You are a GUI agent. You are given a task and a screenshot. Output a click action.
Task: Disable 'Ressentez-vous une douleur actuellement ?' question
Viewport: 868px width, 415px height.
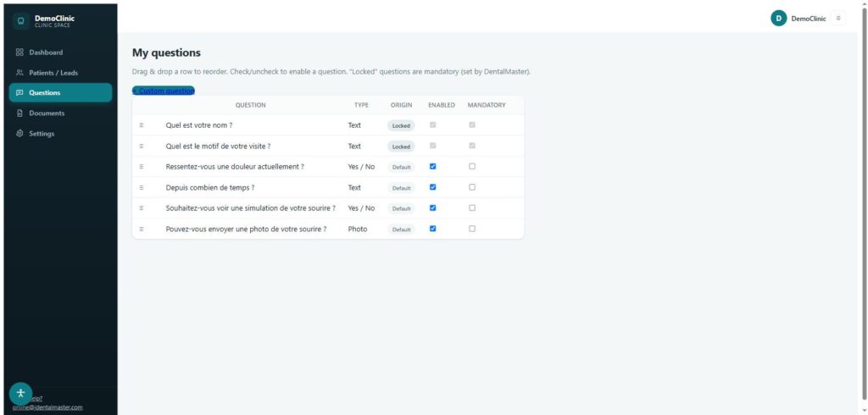(433, 166)
